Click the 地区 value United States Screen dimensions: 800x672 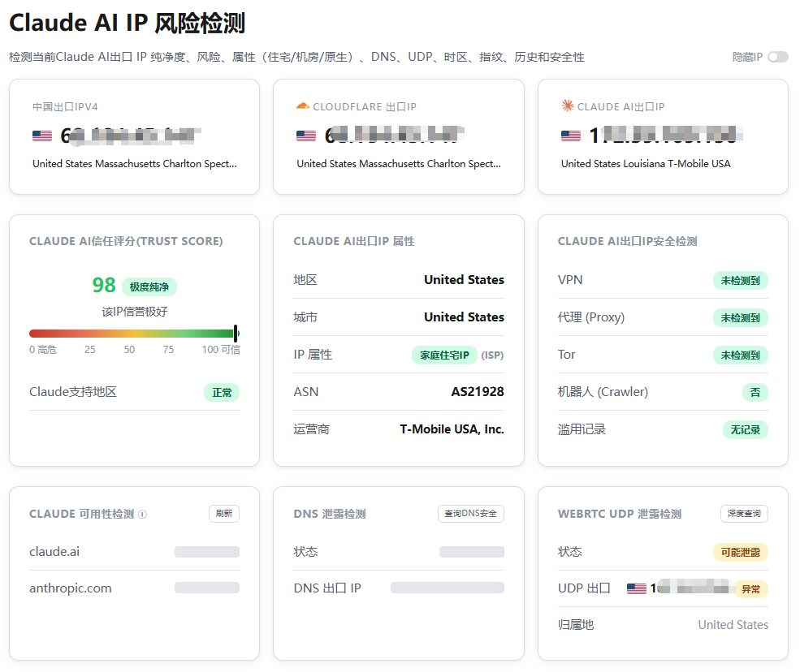click(465, 280)
